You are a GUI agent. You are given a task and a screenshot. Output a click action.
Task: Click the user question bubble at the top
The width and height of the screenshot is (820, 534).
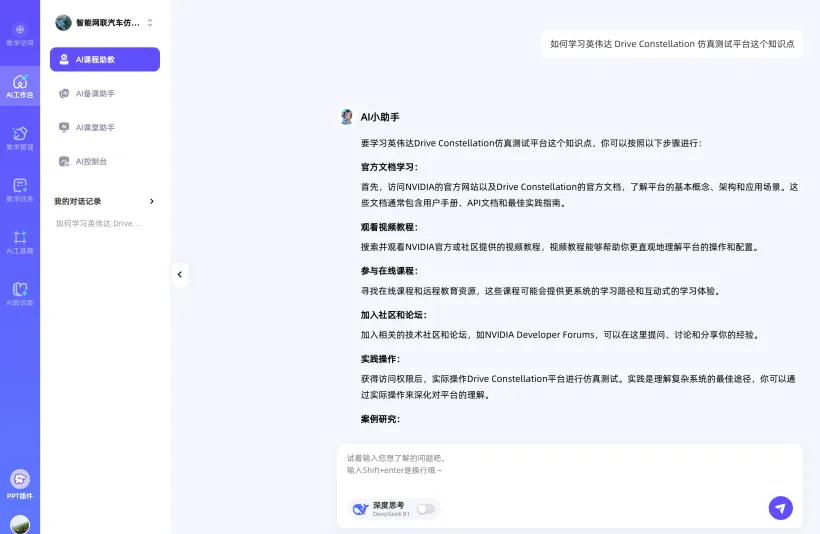(x=672, y=44)
